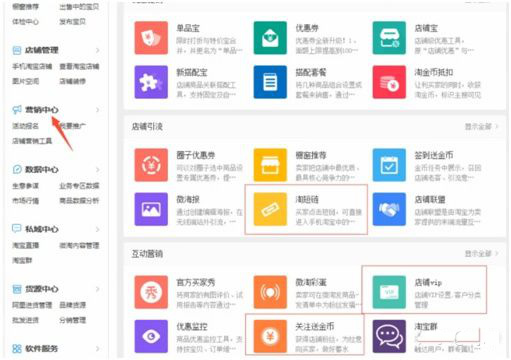Open 活动报名 under 营销中心
Viewport: 511px width, 360px height.
(x=25, y=126)
